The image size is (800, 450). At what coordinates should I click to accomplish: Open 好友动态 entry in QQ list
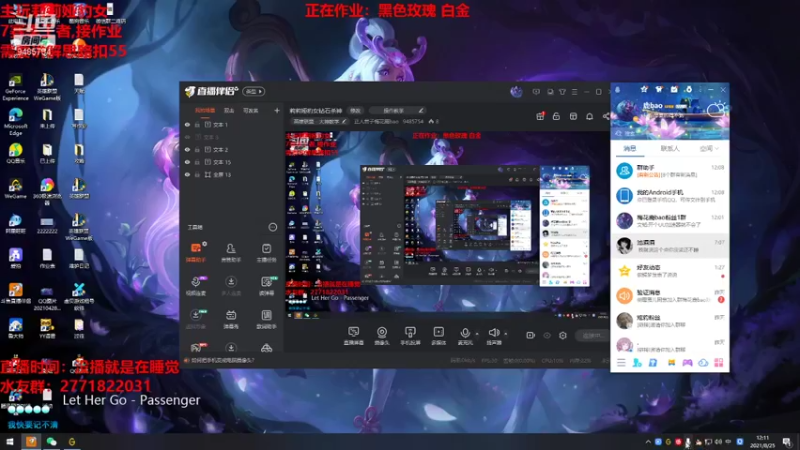click(x=670, y=270)
